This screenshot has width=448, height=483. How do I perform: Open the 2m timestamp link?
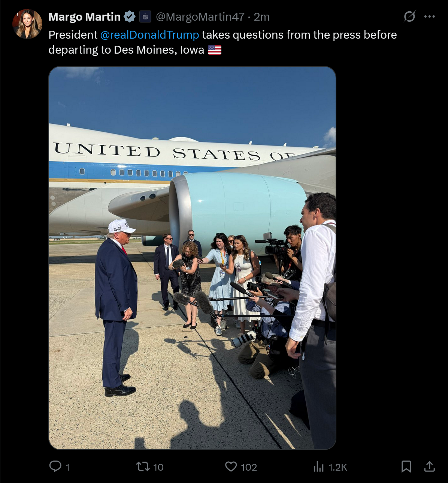point(261,17)
